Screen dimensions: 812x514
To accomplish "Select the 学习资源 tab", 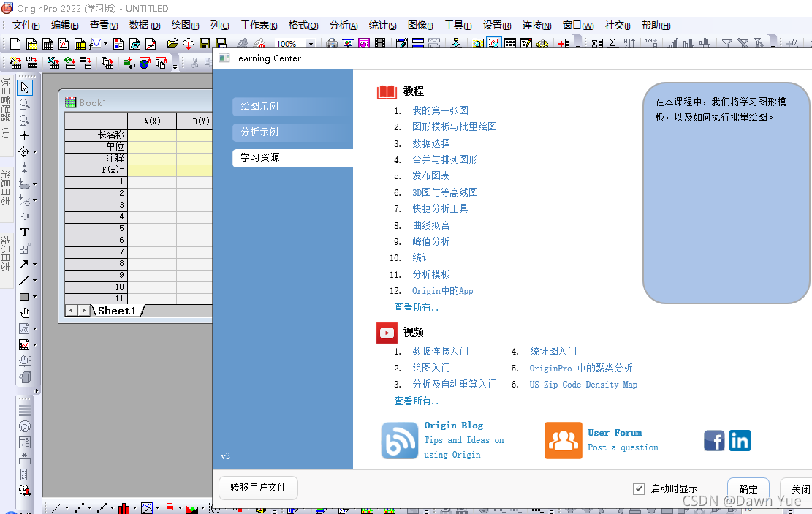I will pyautogui.click(x=292, y=157).
